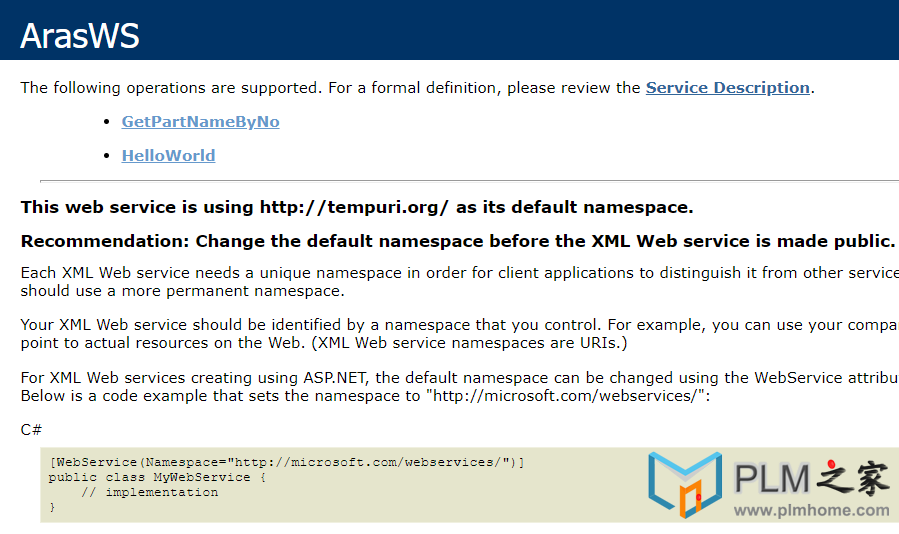The image size is (899, 534).
Task: Click the bullet beside HelloWorld
Action: (107, 155)
